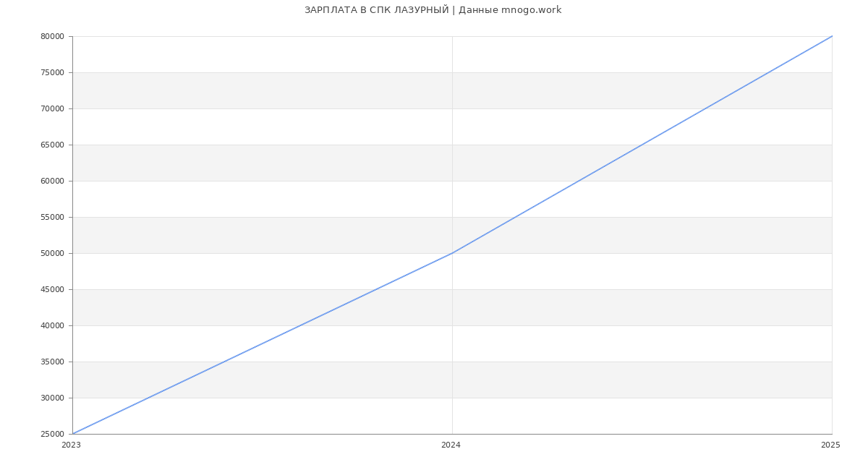
Task: Click the 80000 y-axis label
Action: click(x=52, y=37)
